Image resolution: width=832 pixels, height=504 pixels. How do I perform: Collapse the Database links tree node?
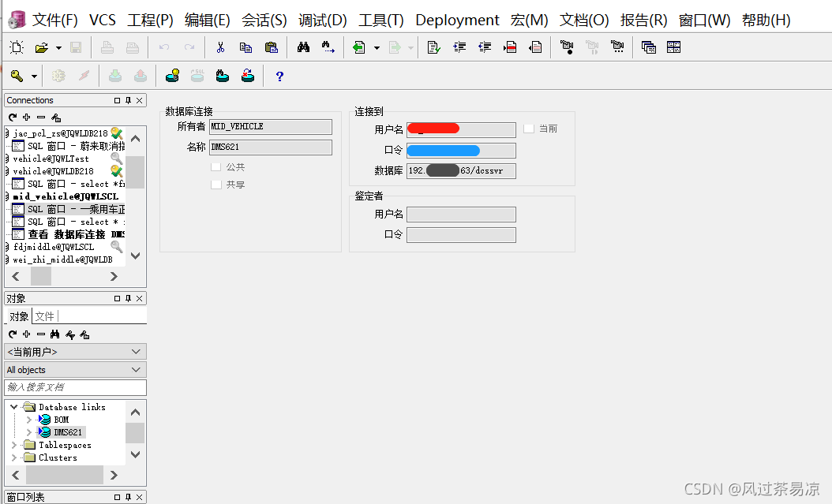(x=14, y=407)
